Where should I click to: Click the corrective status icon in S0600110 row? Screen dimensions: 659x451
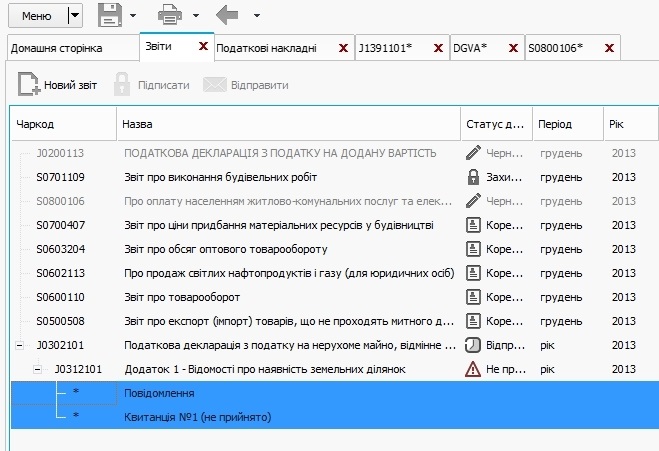pyautogui.click(x=473, y=297)
